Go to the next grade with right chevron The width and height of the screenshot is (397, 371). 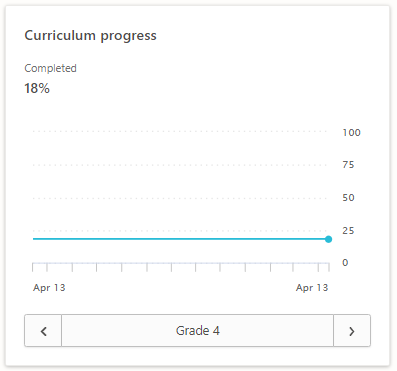click(x=352, y=331)
